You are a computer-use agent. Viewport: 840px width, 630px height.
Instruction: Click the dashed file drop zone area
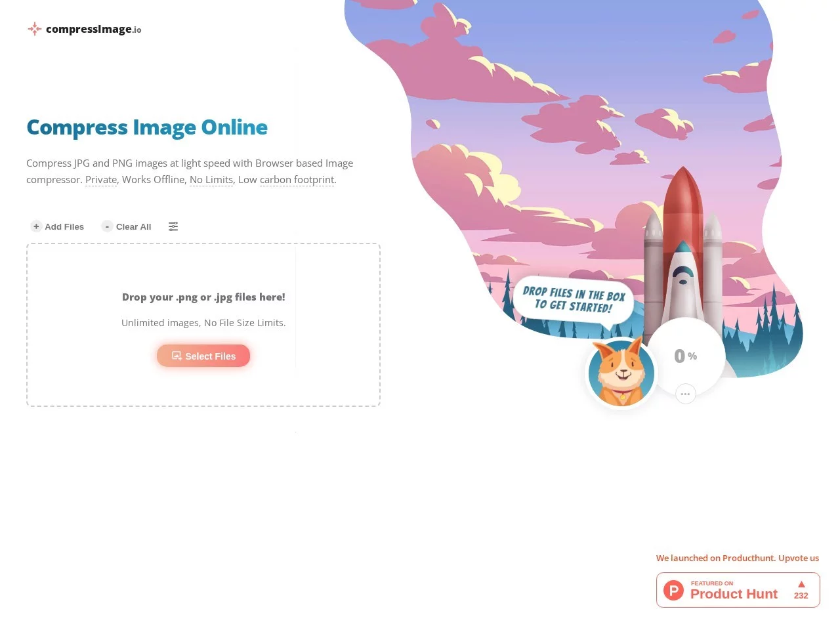203,325
